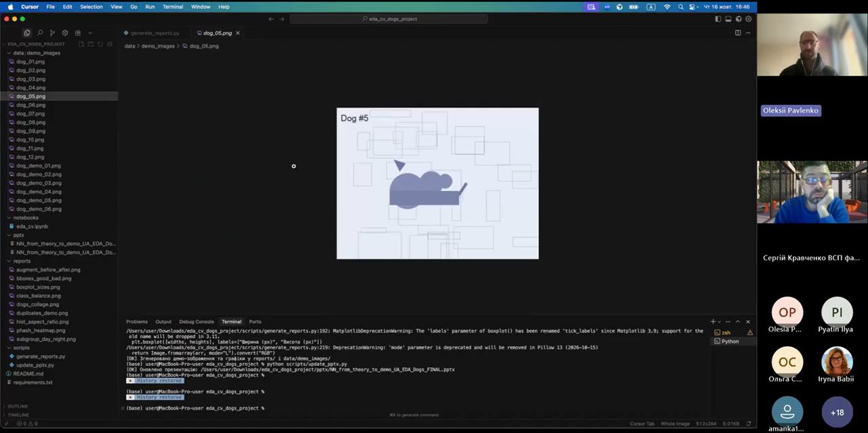Switch to the generate_reports.py tab
868x433 pixels.
click(155, 33)
